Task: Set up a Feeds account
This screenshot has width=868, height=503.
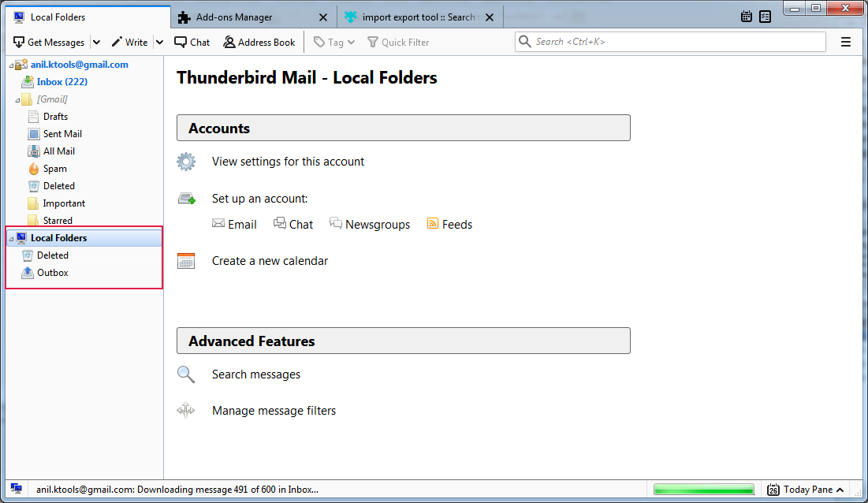Action: [x=456, y=224]
